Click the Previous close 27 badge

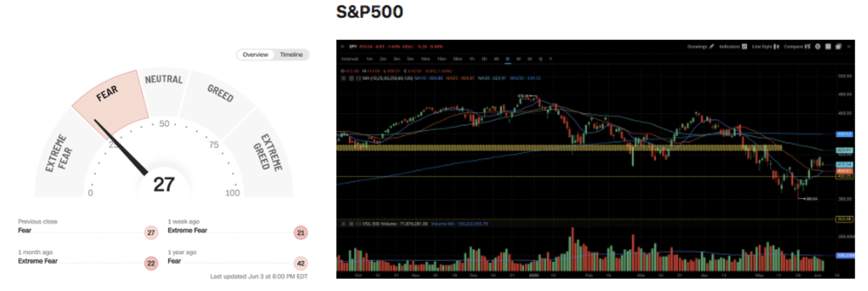click(x=151, y=232)
